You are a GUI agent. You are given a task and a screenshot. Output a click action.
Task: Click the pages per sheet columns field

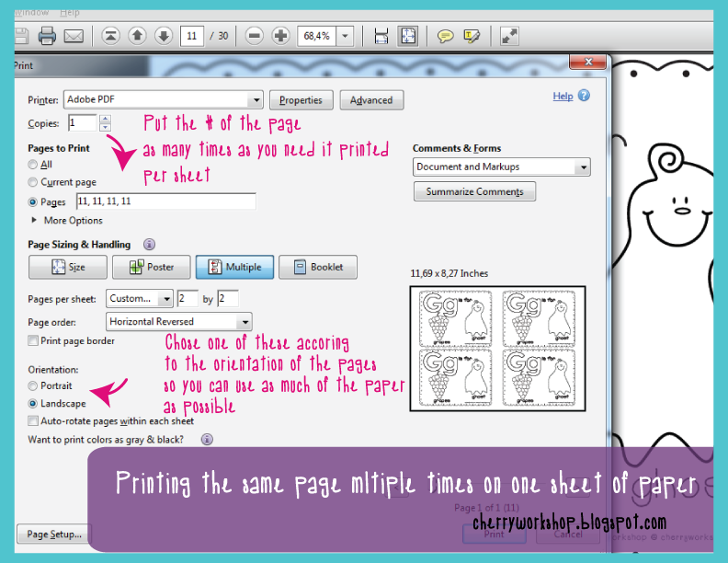coord(188,298)
